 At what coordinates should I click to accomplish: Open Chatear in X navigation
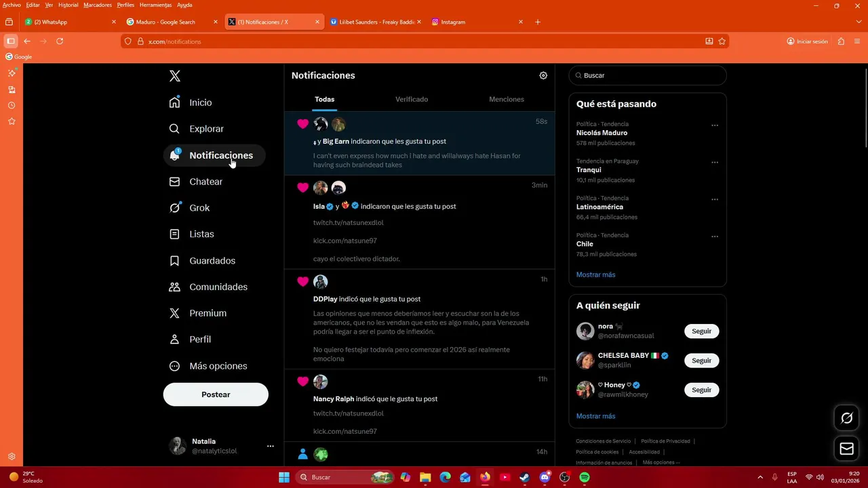(197, 182)
